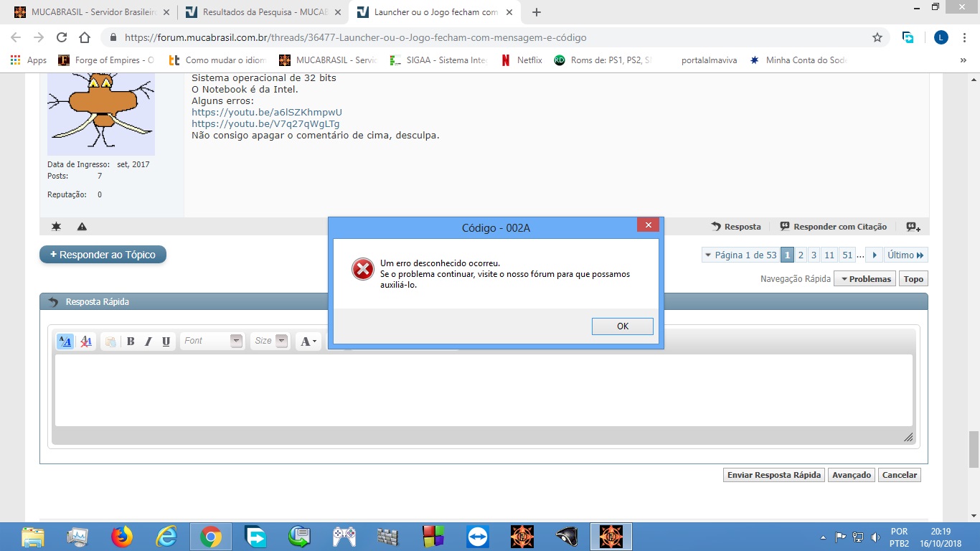Open the Size dropdown in the editor

point(270,342)
